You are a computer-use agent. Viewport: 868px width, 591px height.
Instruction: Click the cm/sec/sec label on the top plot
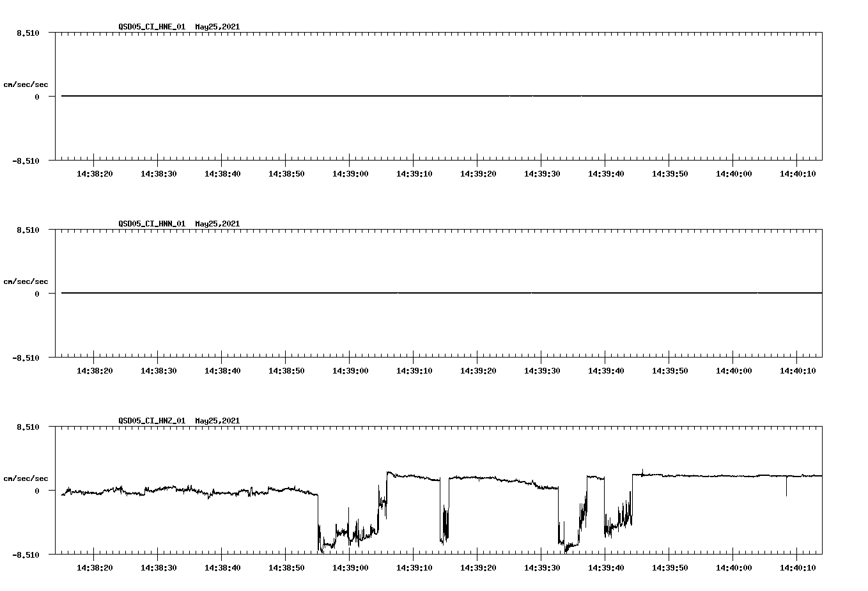point(27,83)
